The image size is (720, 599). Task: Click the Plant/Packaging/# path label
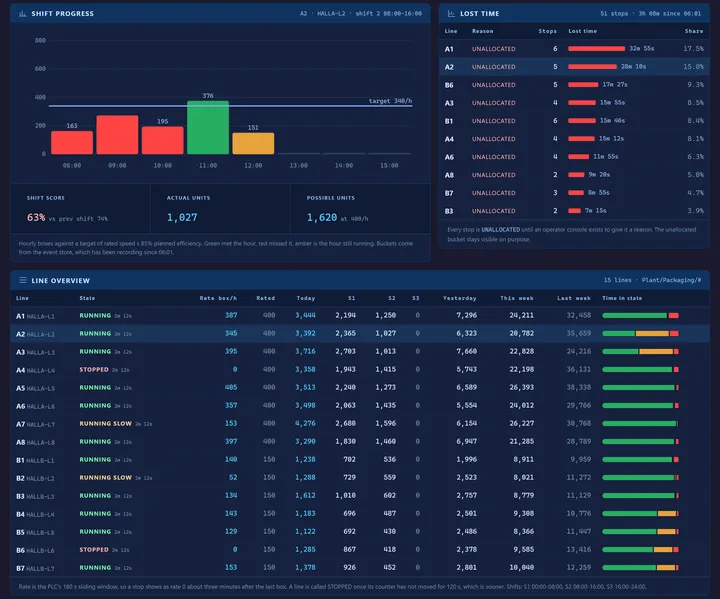(671, 280)
